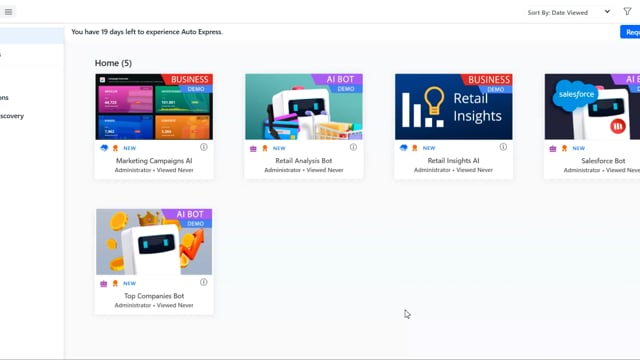Image resolution: width=640 pixels, height=360 pixels.
Task: Open the filter funnel icon
Action: 627,11
